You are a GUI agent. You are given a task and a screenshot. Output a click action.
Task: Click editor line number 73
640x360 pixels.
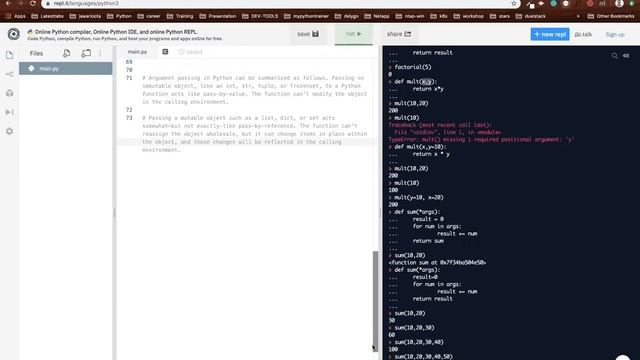[x=129, y=118]
